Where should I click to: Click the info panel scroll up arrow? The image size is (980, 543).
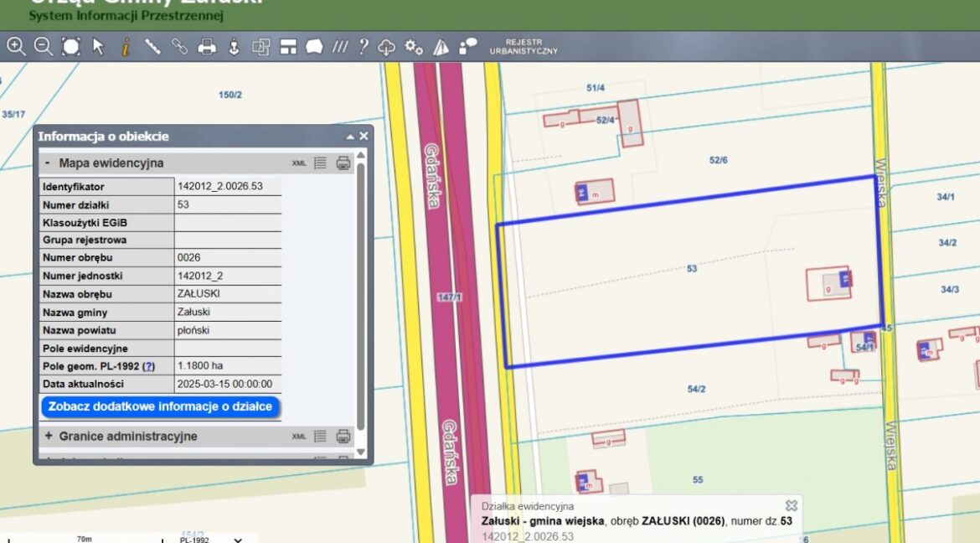[361, 155]
